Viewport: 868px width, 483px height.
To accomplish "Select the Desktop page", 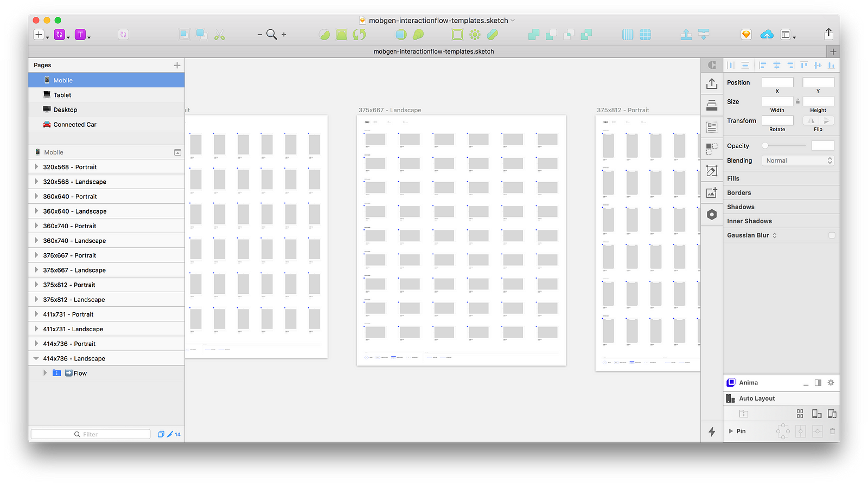I will pyautogui.click(x=106, y=110).
